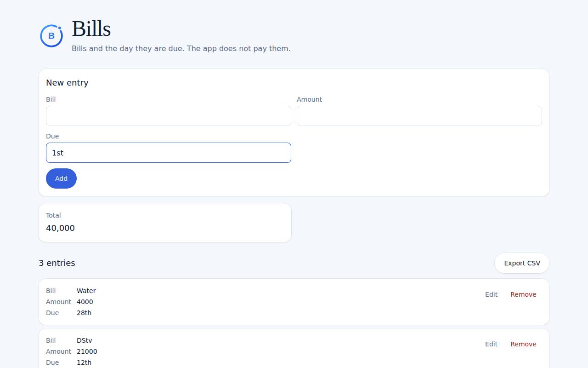
Task: Edit the Water bill entry
Action: click(x=491, y=294)
